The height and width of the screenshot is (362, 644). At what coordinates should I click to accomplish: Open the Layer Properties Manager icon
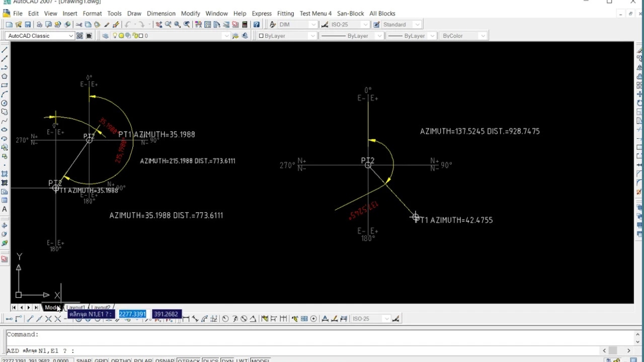click(105, 36)
